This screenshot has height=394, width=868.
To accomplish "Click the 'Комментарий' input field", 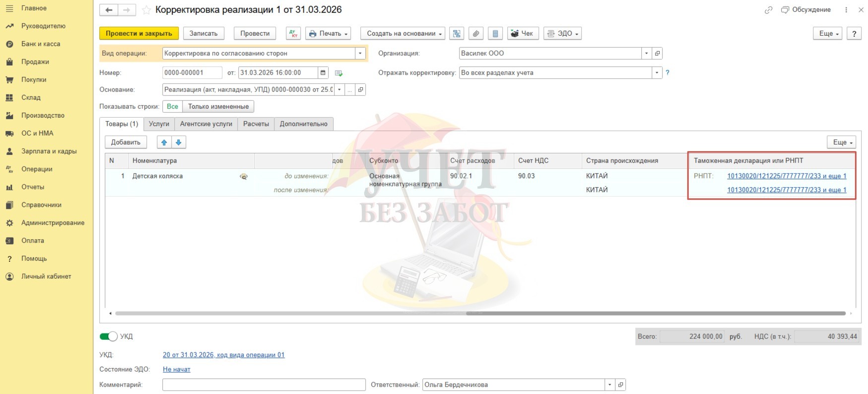I will (x=264, y=385).
